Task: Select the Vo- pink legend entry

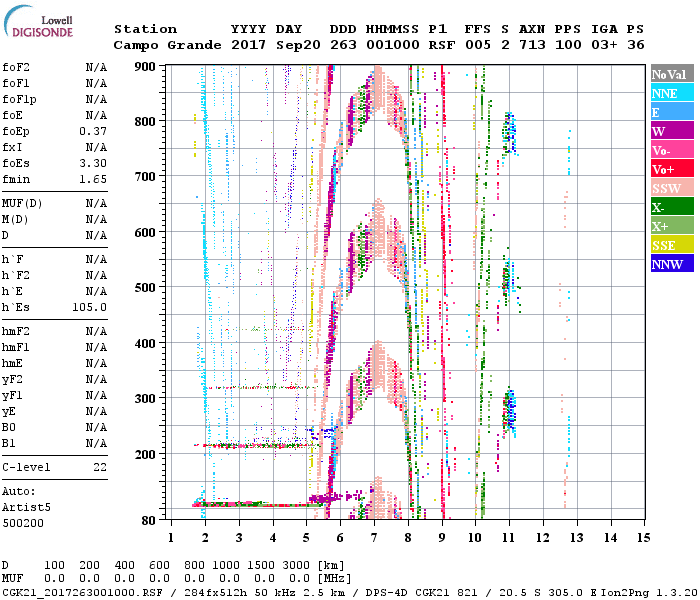Action: 671,150
